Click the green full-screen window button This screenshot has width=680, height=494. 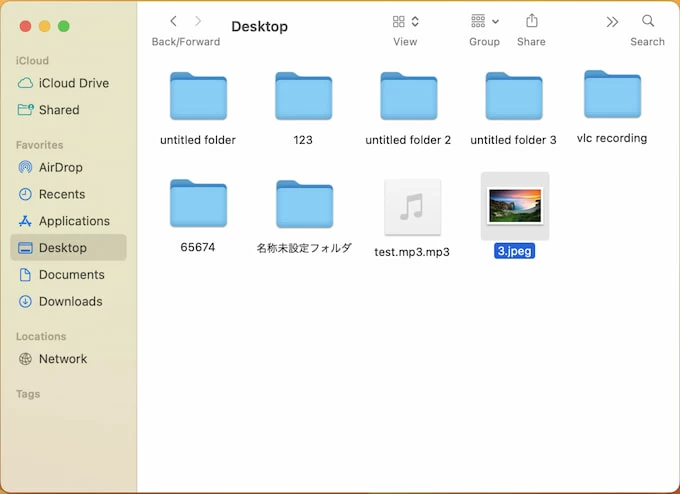point(64,26)
